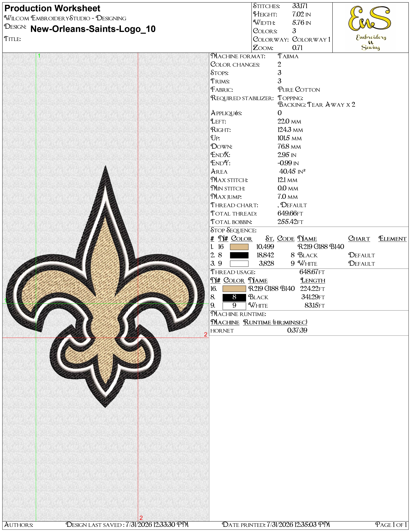
Task: Click "White" name in the Stop Sequence table
Action: (307, 264)
